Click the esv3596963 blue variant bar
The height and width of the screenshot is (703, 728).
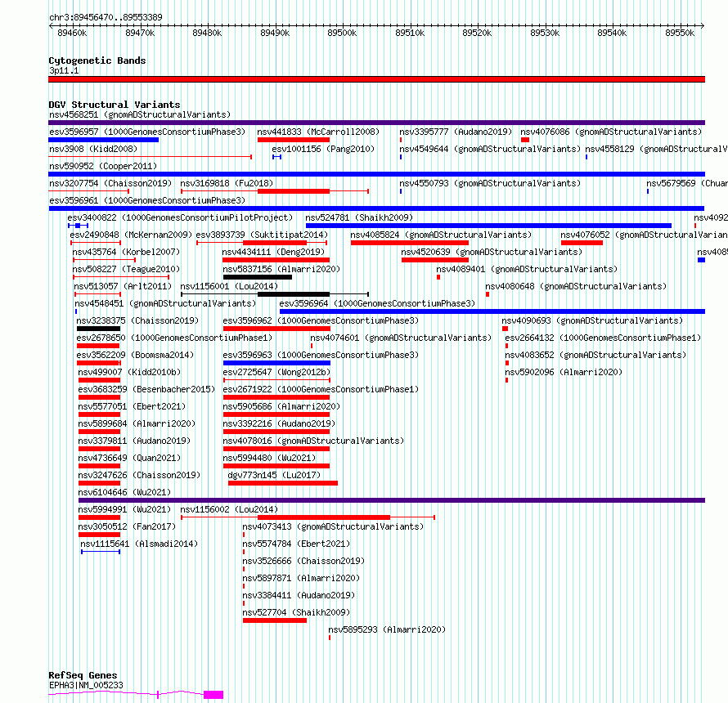pos(276,363)
